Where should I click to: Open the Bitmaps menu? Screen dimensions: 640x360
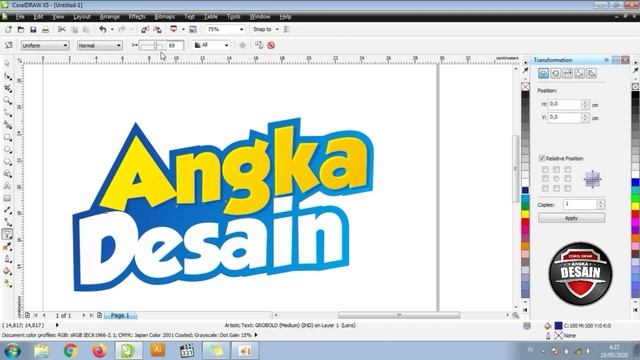point(164,17)
